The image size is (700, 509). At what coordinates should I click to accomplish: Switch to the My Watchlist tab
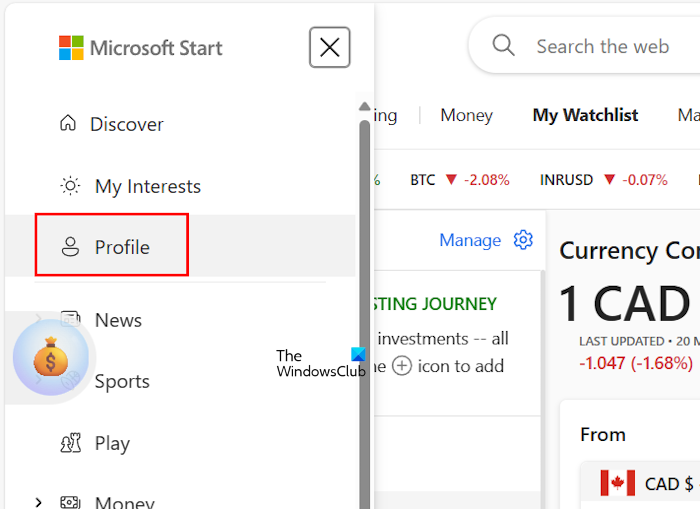(585, 115)
